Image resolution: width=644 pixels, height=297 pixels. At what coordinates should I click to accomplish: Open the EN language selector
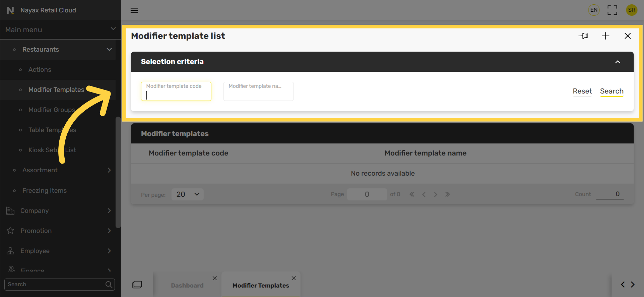pyautogui.click(x=593, y=10)
